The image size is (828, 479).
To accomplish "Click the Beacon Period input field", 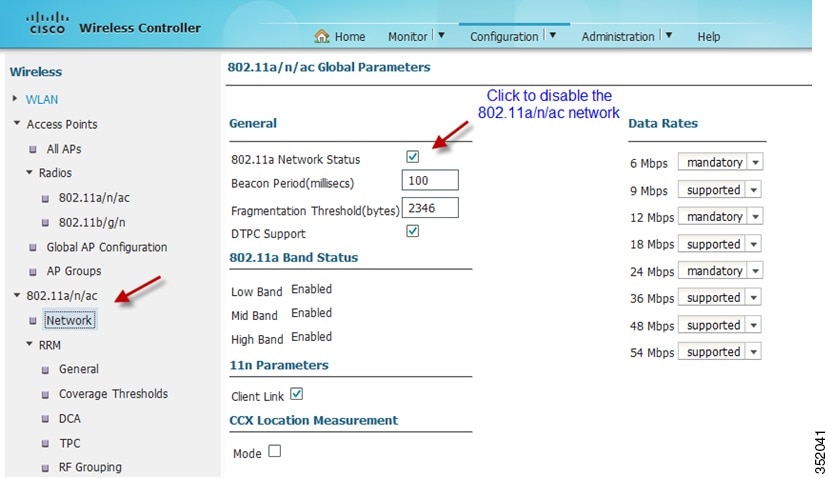I will tap(430, 180).
